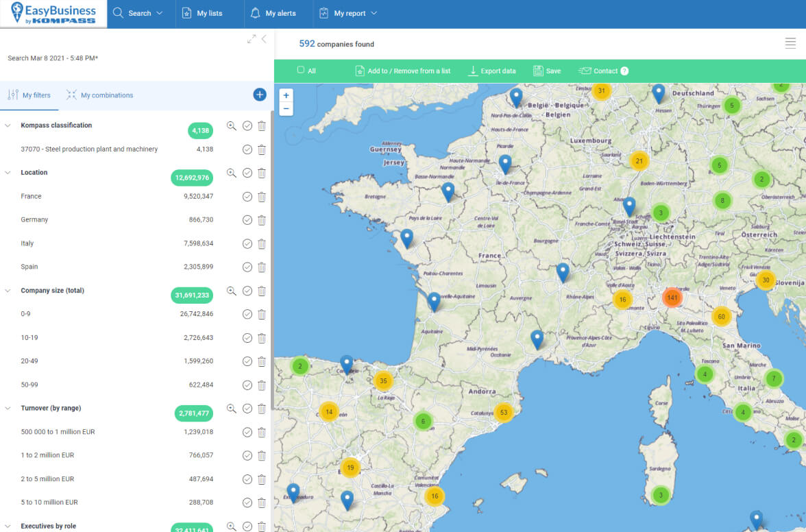Click Export data button
The image size is (806, 532).
click(492, 71)
